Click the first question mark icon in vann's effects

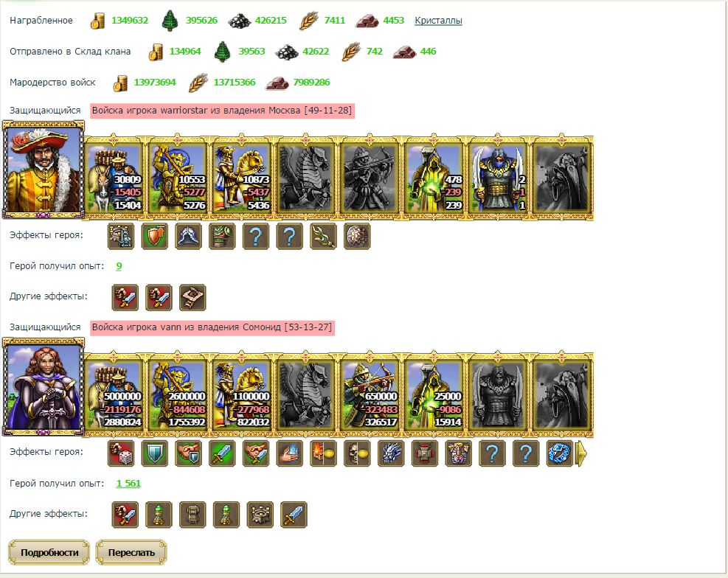point(492,453)
